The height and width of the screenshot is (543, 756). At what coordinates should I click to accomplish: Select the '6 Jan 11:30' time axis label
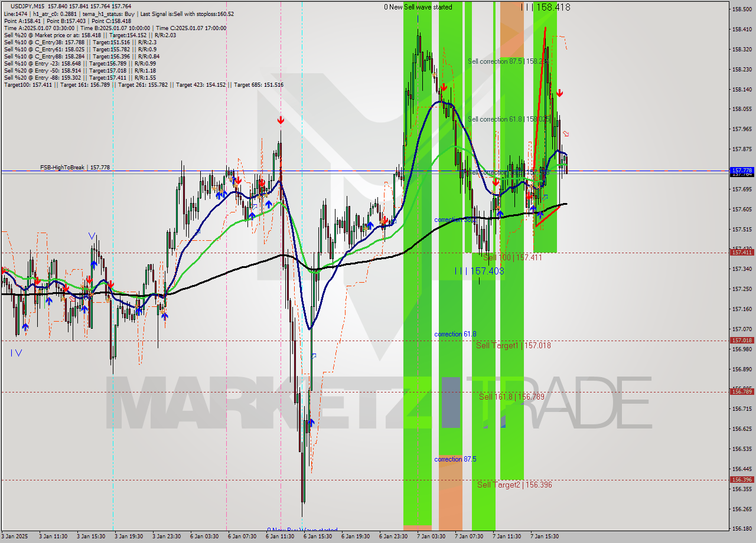click(x=280, y=537)
